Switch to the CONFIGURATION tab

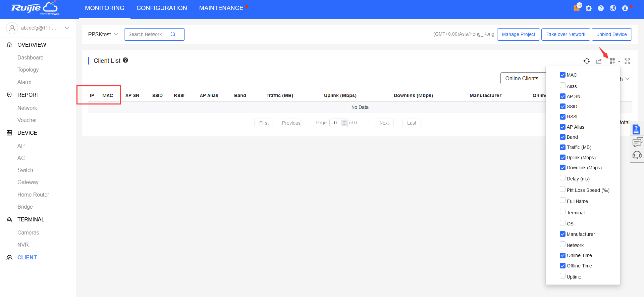tap(162, 8)
